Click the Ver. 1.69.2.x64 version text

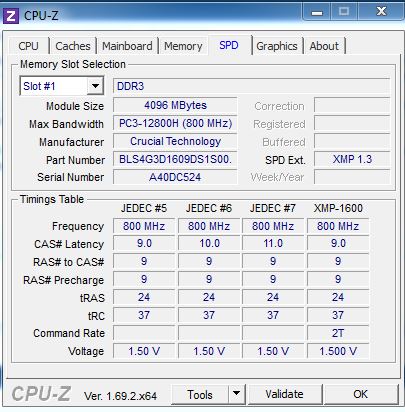pyautogui.click(x=120, y=396)
